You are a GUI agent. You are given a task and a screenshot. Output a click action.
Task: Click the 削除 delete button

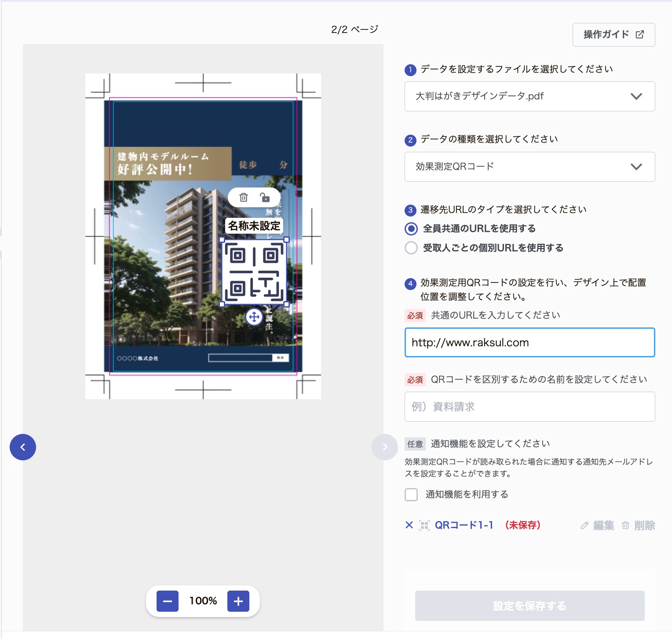click(639, 525)
